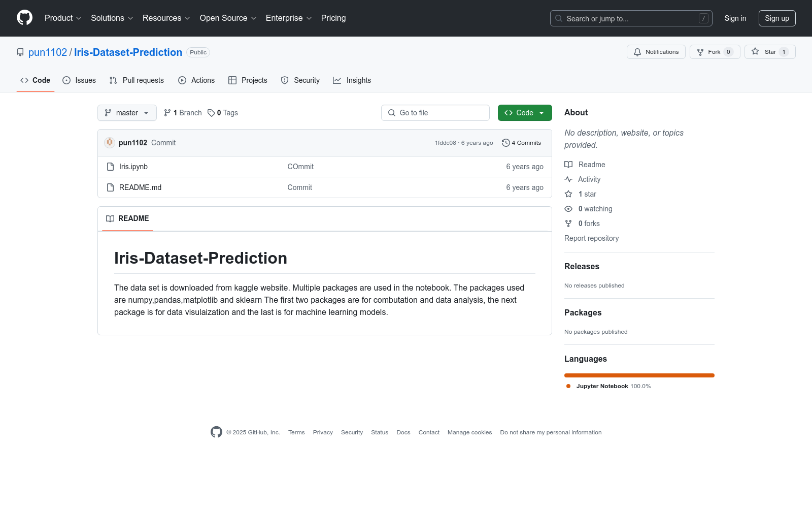Click the Sign in link
This screenshot has width=812, height=508.
point(735,18)
